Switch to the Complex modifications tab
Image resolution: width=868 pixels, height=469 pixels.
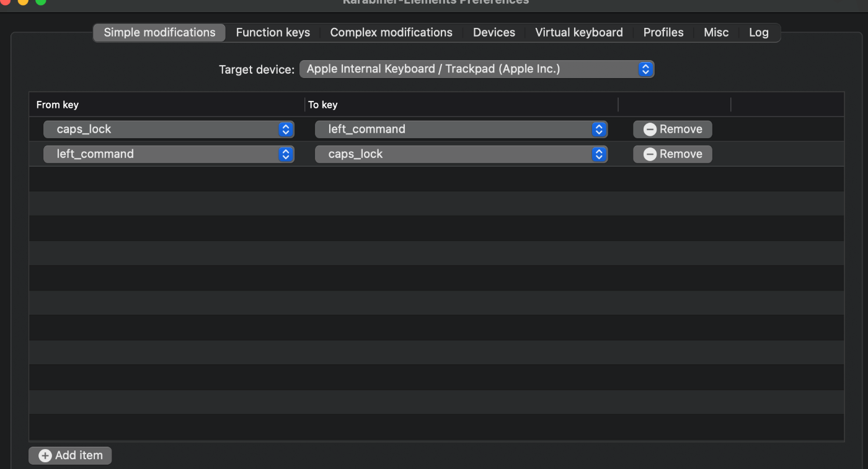coord(391,33)
